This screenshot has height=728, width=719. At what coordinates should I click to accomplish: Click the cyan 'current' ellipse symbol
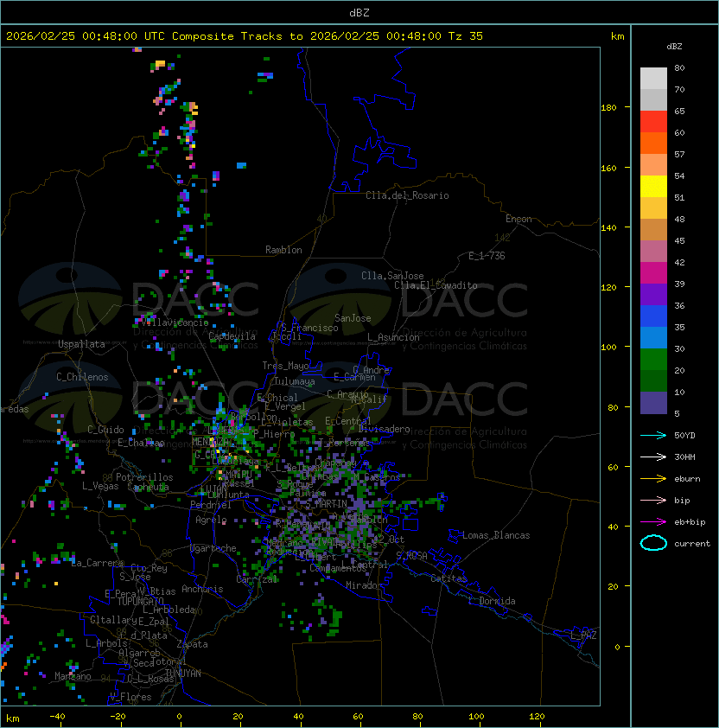[653, 543]
